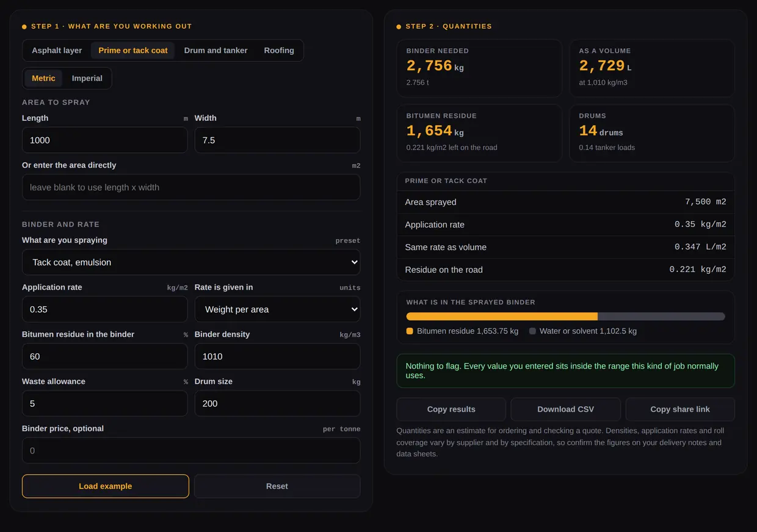Screen dimensions: 757x532
Task: Click the Residue on the road row label
Action: pos(444,270)
